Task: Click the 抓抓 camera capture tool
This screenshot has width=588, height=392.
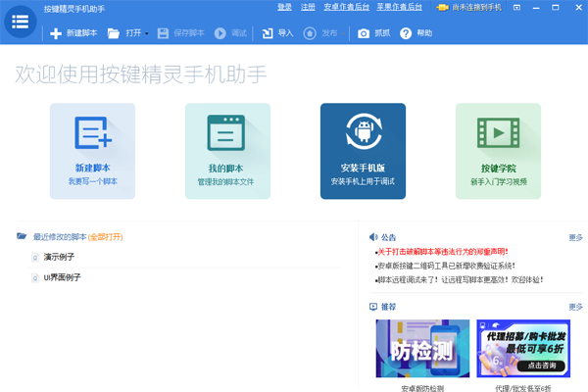Action: click(x=372, y=33)
